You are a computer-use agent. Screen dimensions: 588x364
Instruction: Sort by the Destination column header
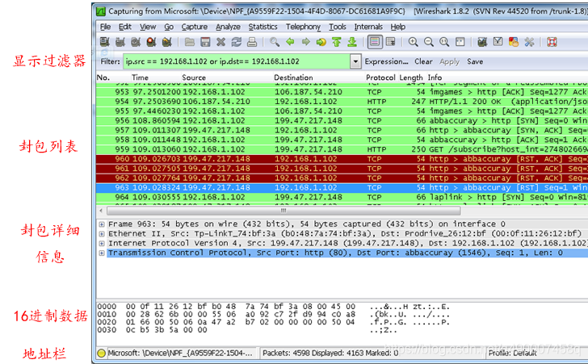pos(293,77)
